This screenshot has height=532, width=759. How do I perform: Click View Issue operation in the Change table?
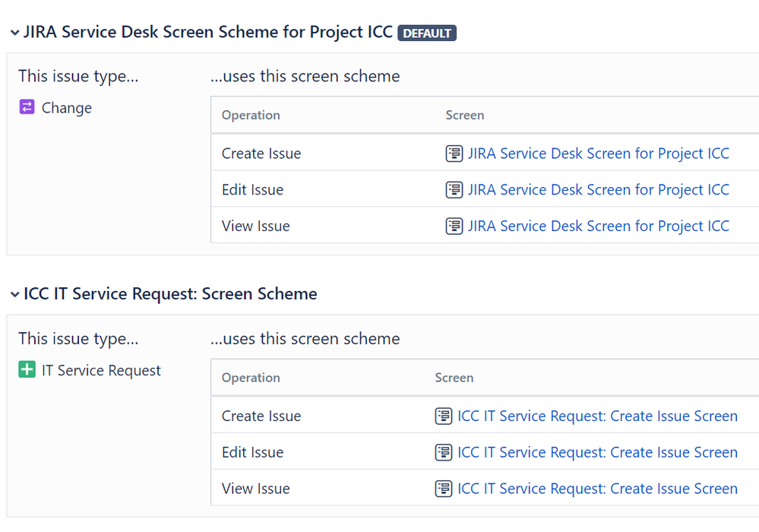(255, 226)
